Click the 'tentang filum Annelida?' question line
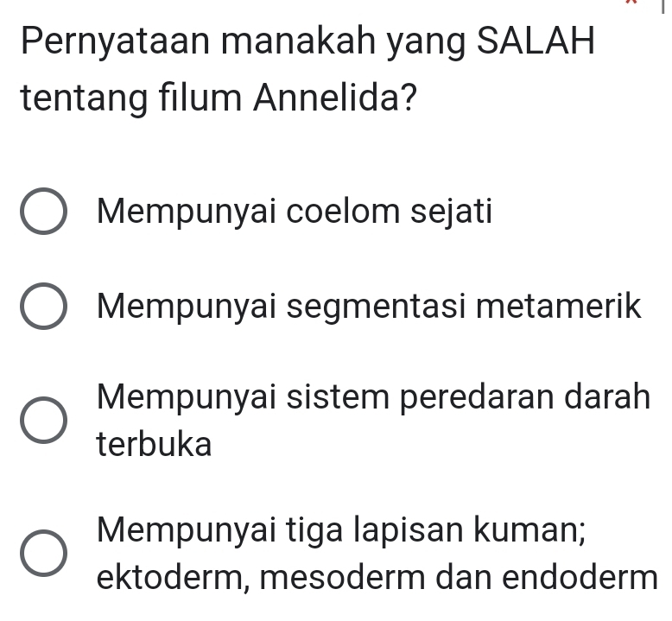Screen dimensions: 672x621 click(x=219, y=98)
